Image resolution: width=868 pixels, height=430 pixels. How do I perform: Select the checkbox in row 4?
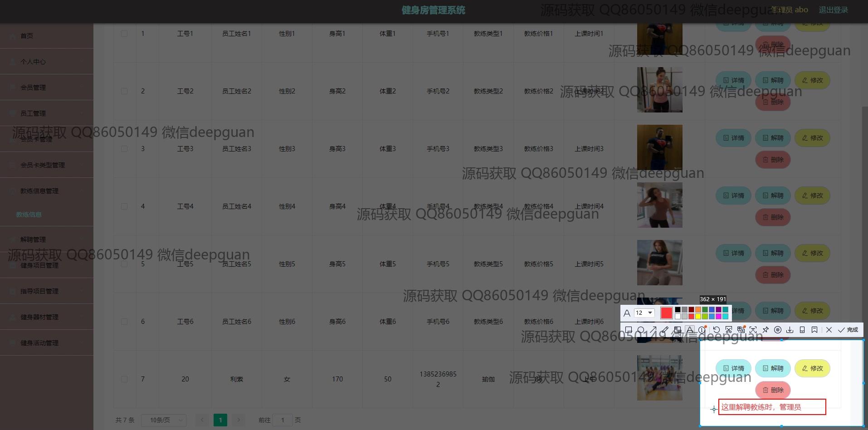124,206
